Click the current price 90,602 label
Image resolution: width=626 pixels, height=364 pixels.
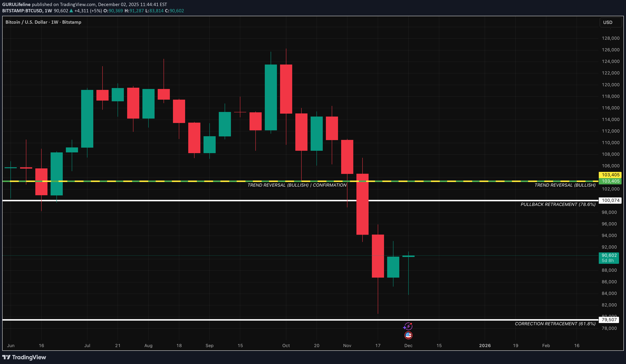(609, 255)
